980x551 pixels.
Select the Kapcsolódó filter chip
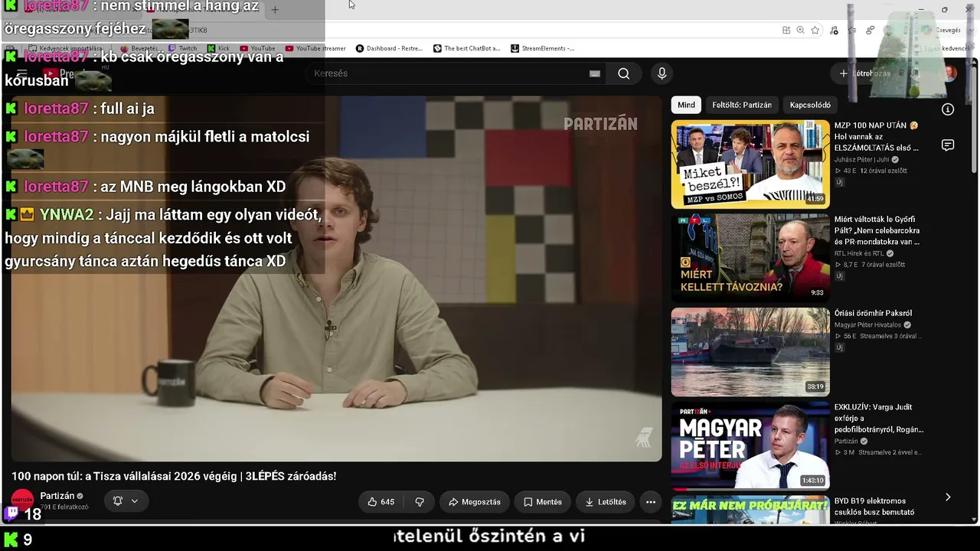click(x=810, y=105)
